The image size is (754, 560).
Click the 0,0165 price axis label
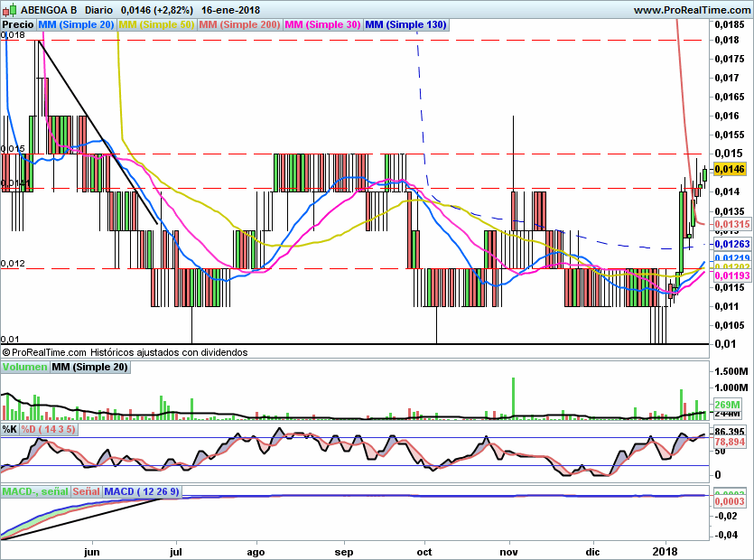(x=730, y=97)
